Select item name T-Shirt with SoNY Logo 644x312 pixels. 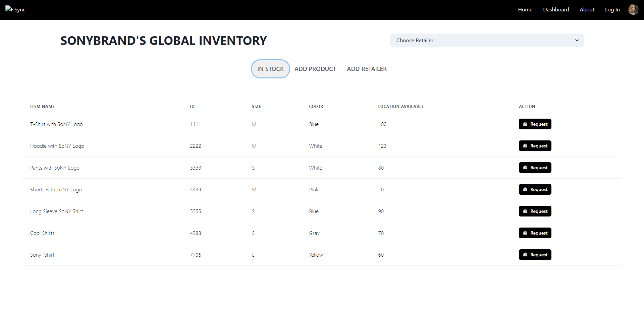pyautogui.click(x=56, y=124)
